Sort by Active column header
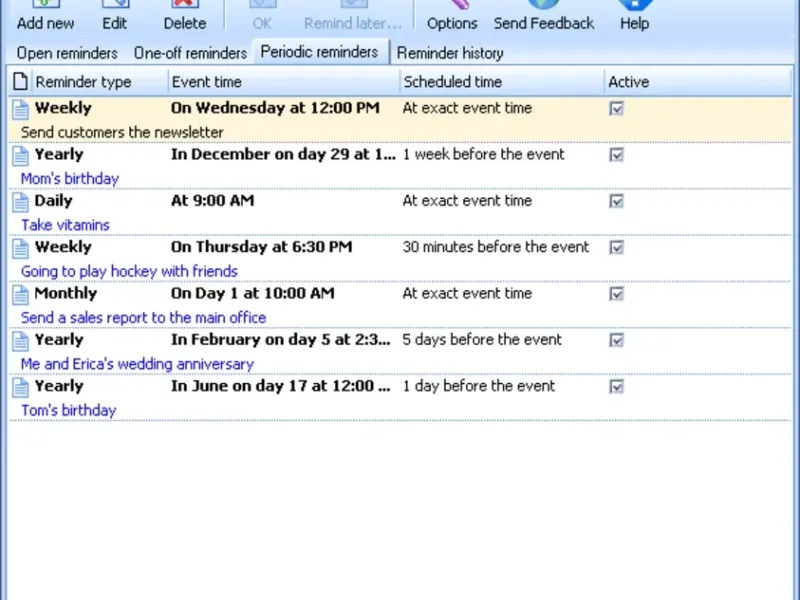This screenshot has height=600, width=800. coord(697,82)
